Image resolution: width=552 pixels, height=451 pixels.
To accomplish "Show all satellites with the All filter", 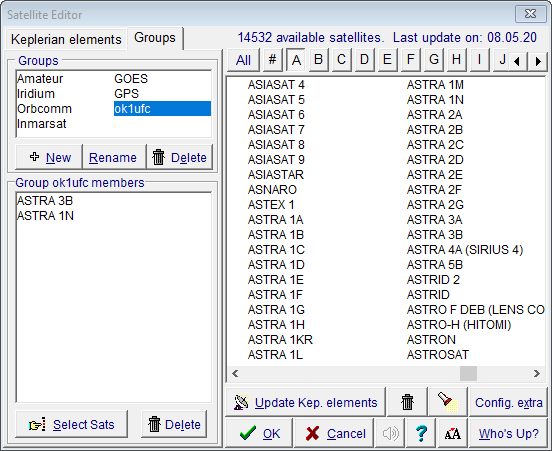I will [x=243, y=60].
